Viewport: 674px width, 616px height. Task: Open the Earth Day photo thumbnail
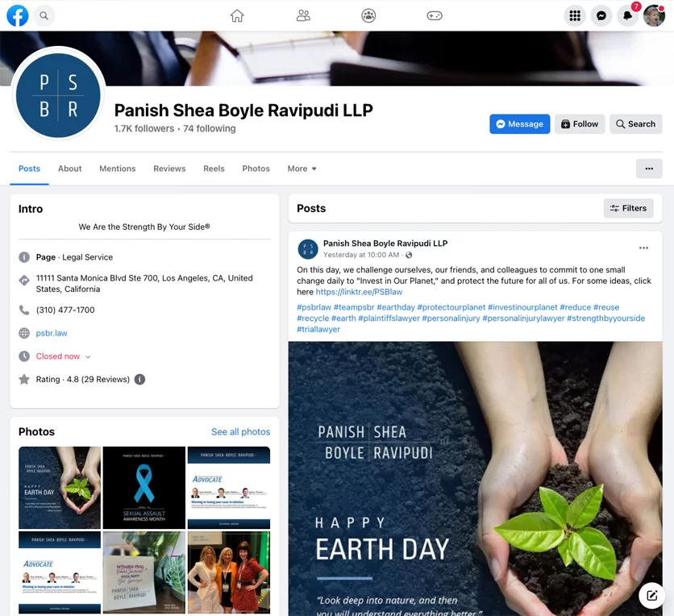[60, 488]
